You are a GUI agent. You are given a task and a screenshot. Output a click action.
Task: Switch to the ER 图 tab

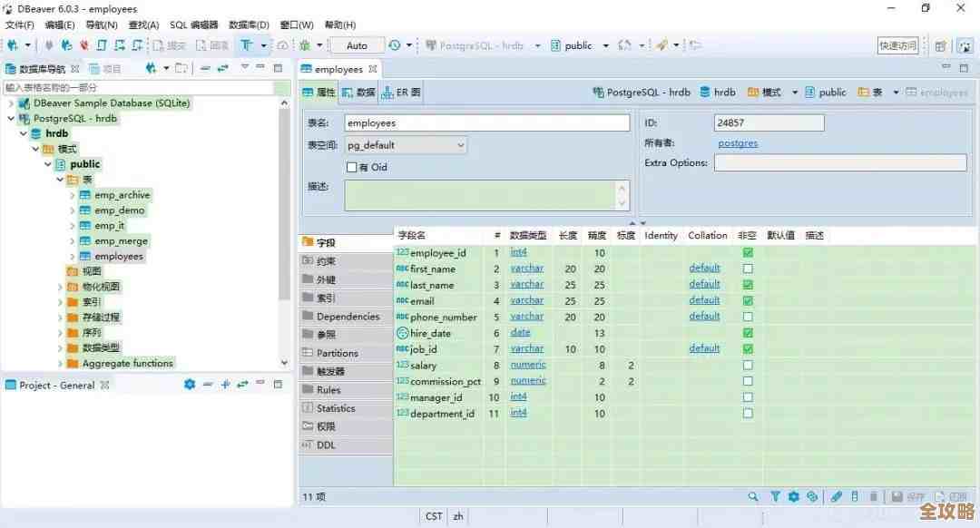click(401, 93)
